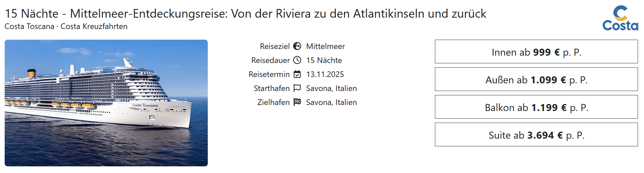The width and height of the screenshot is (644, 173).
Task: Select the Innen ab 999 € price
Action: 536,52
